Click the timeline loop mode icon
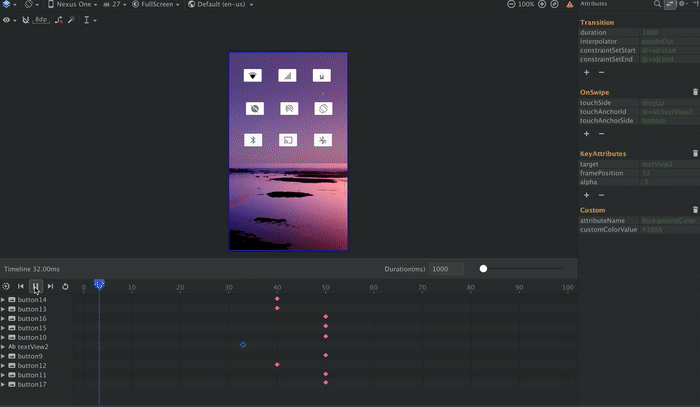The height and width of the screenshot is (407, 700). click(6, 287)
